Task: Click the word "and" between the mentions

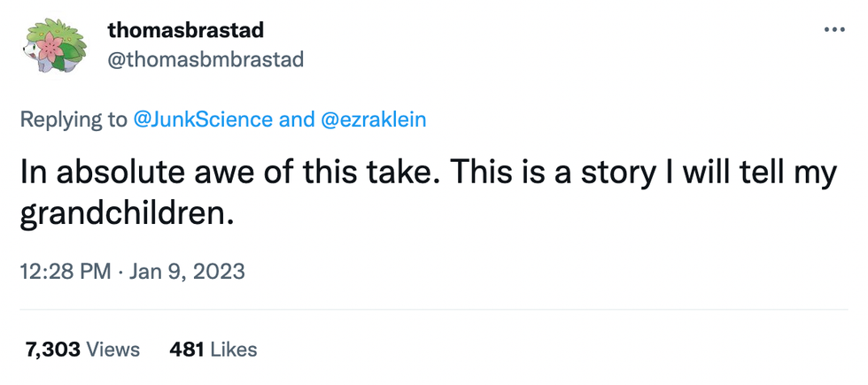Action: point(297,119)
